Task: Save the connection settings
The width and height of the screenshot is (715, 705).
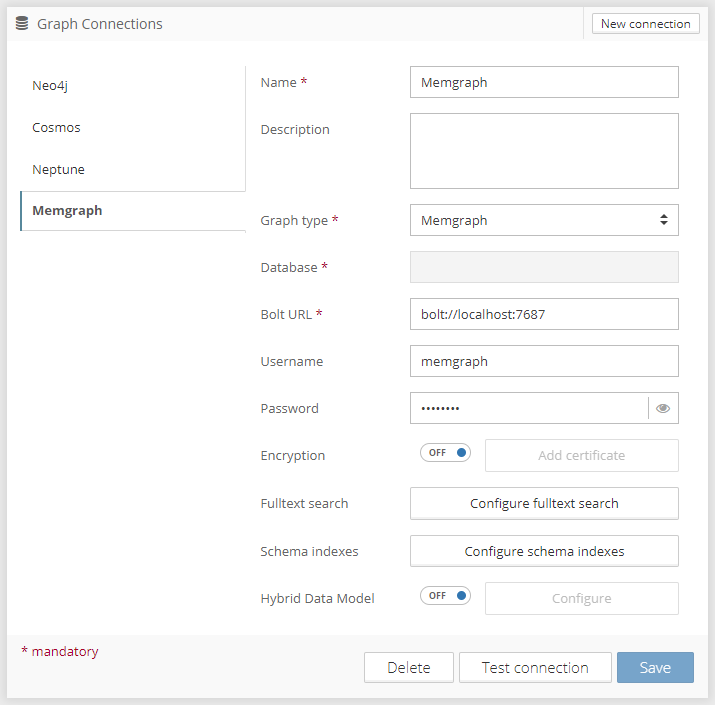Action: (x=655, y=668)
